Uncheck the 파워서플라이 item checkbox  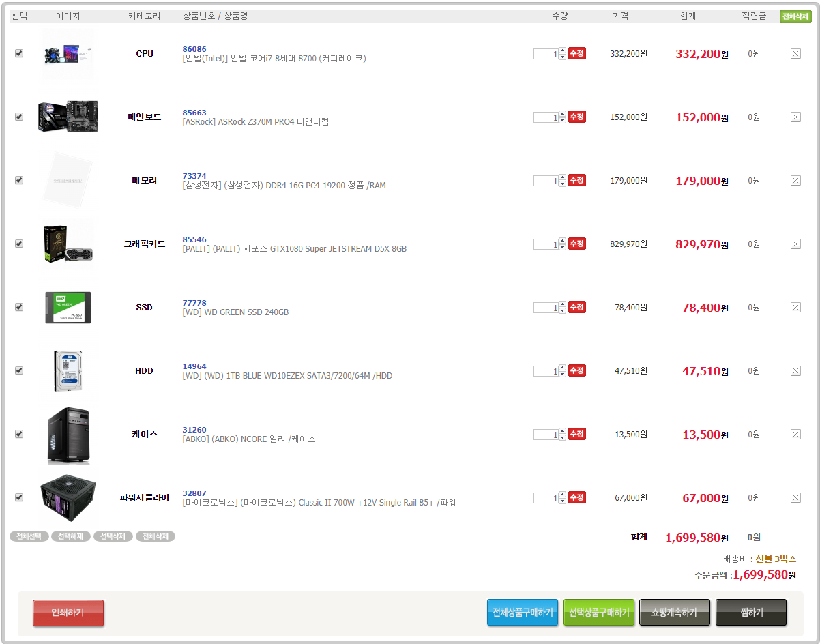(19, 497)
